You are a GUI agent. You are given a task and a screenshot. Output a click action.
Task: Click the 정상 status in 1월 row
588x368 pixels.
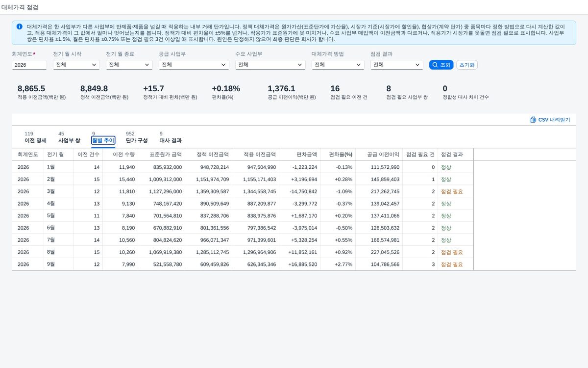coord(446,167)
